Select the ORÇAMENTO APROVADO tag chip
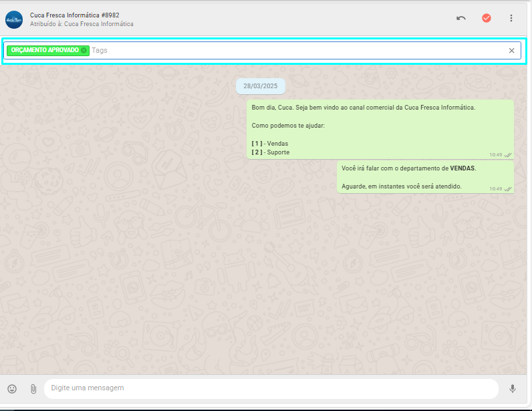 tap(48, 50)
